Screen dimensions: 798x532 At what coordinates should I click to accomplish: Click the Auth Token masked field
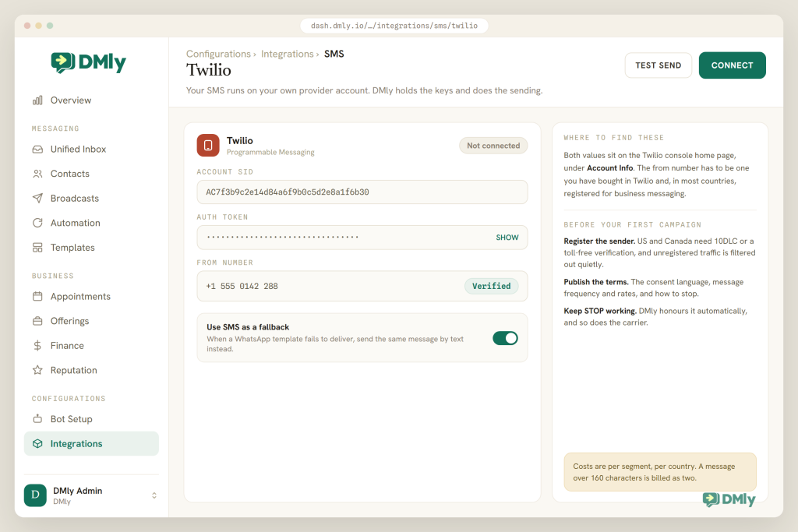(x=362, y=238)
